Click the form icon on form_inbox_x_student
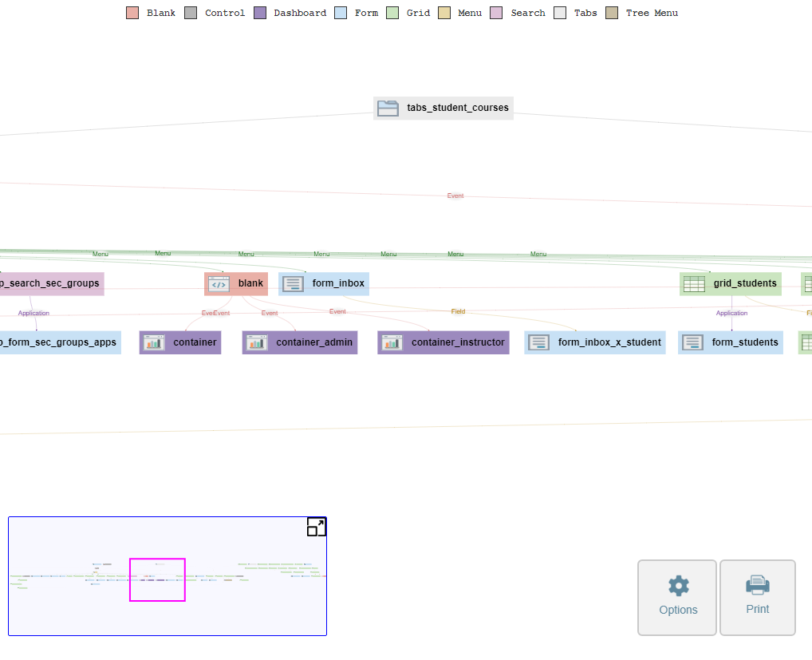 [539, 342]
